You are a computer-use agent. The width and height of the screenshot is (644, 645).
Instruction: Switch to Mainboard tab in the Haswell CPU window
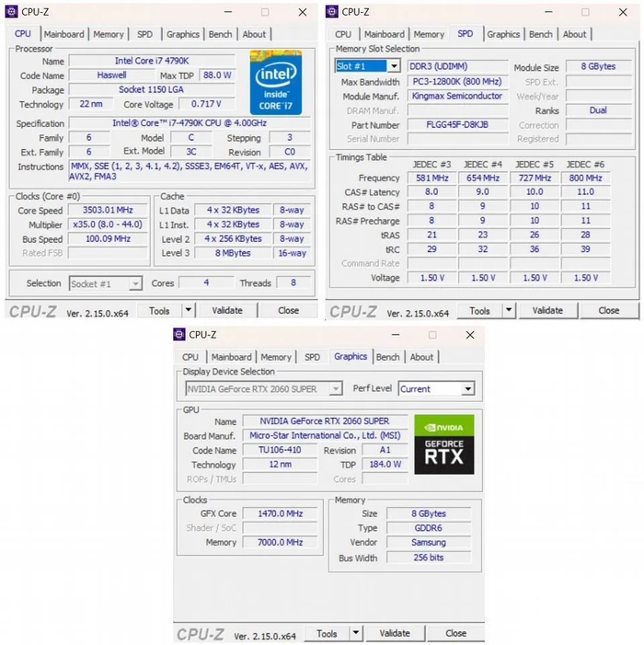[x=64, y=34]
